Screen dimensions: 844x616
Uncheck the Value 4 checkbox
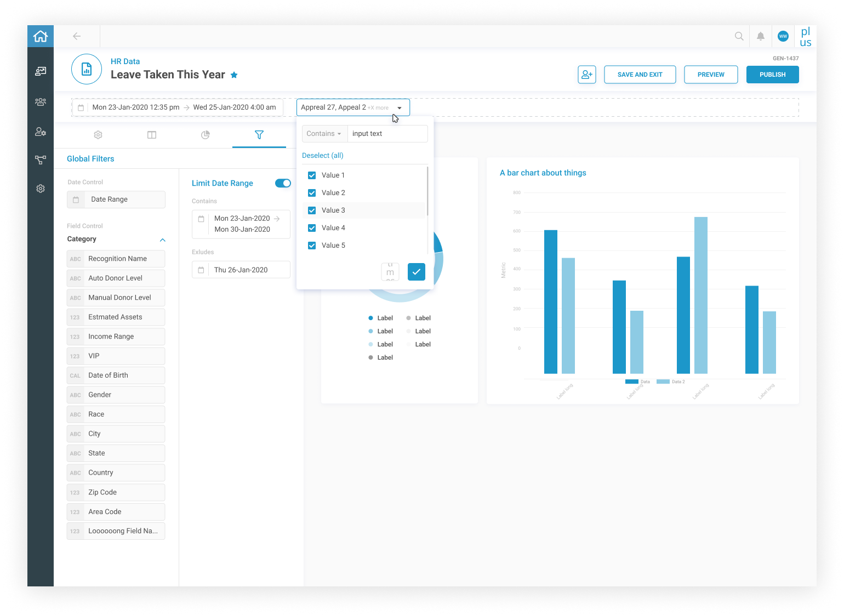[x=312, y=228]
